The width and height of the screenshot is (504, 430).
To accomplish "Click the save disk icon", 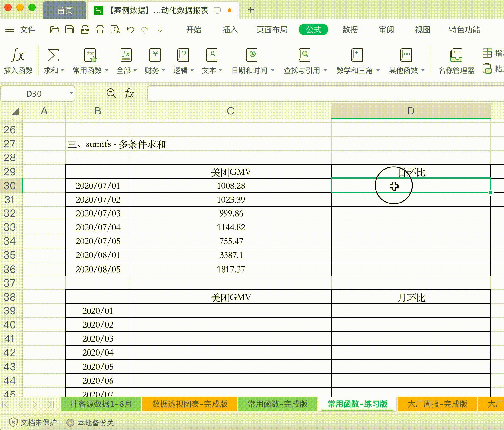I will 70,30.
